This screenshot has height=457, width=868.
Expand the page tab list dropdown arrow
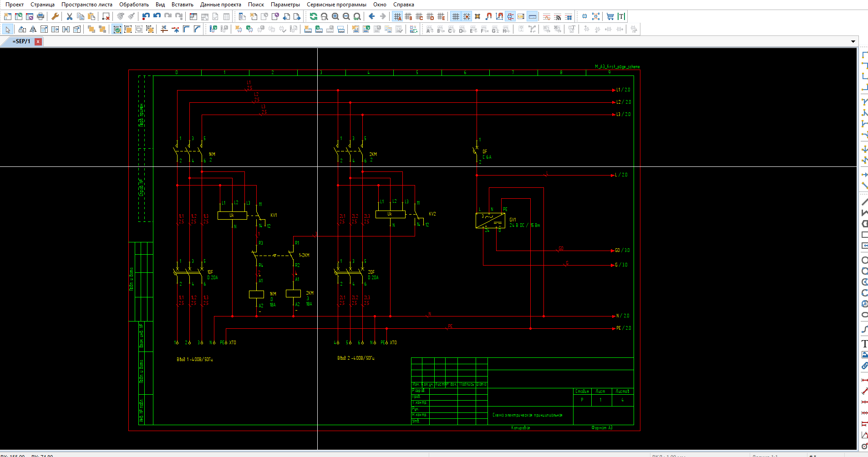click(853, 41)
